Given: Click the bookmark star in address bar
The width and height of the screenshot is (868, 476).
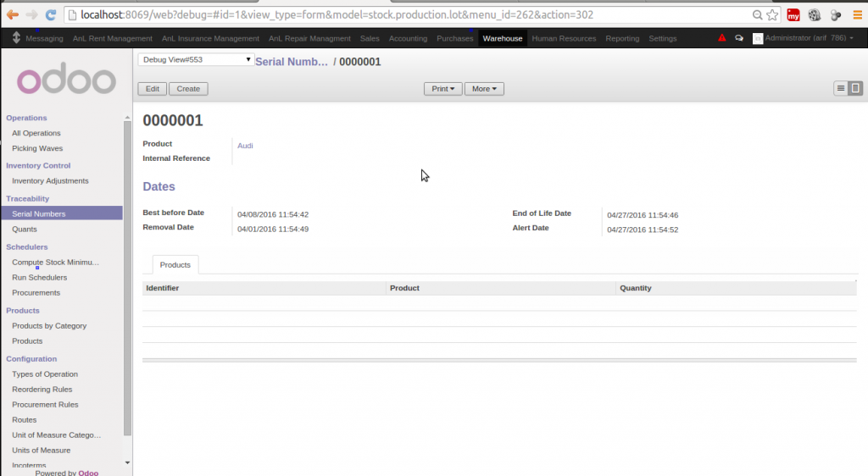Looking at the screenshot, I should point(772,14).
